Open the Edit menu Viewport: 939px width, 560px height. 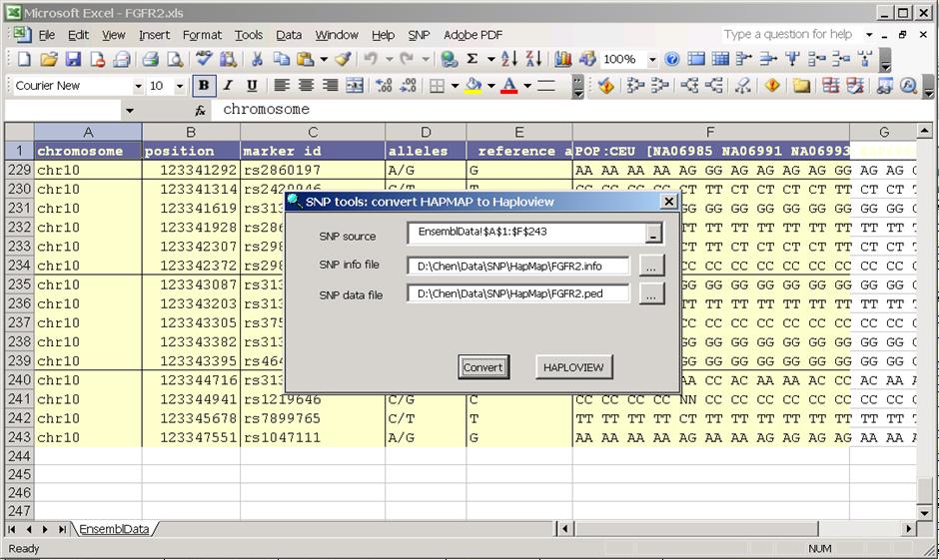click(x=79, y=35)
